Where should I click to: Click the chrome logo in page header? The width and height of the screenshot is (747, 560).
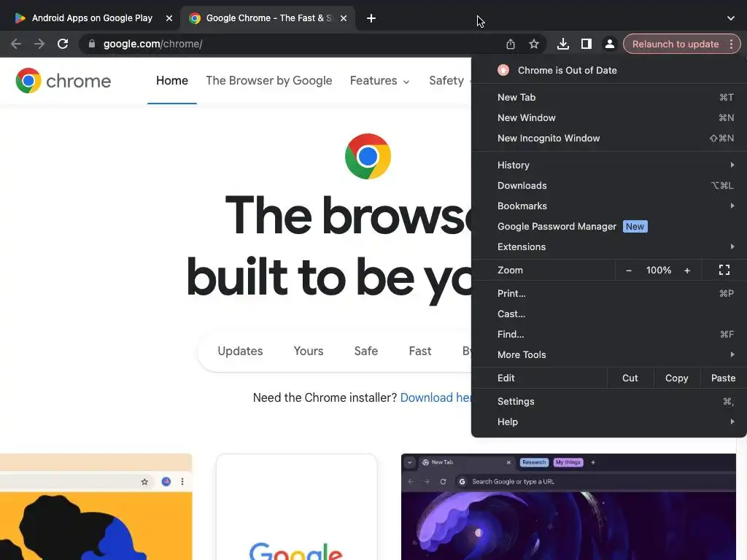pos(63,80)
